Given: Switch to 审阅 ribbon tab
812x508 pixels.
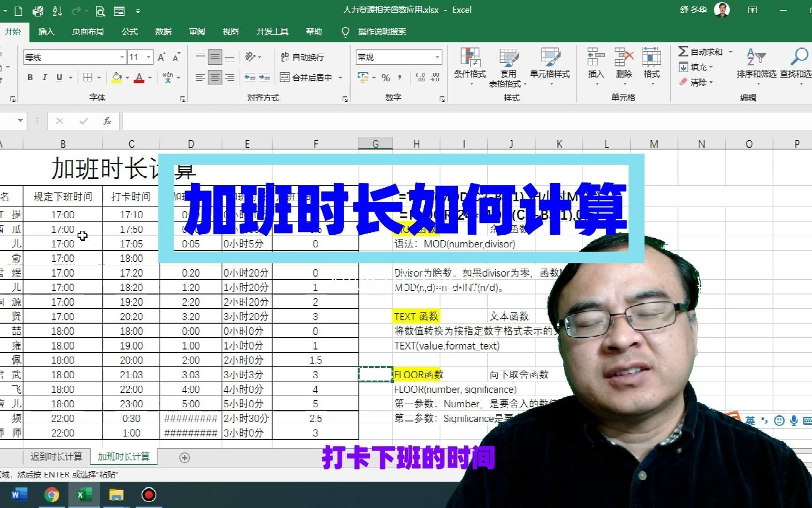Looking at the screenshot, I should click(197, 32).
